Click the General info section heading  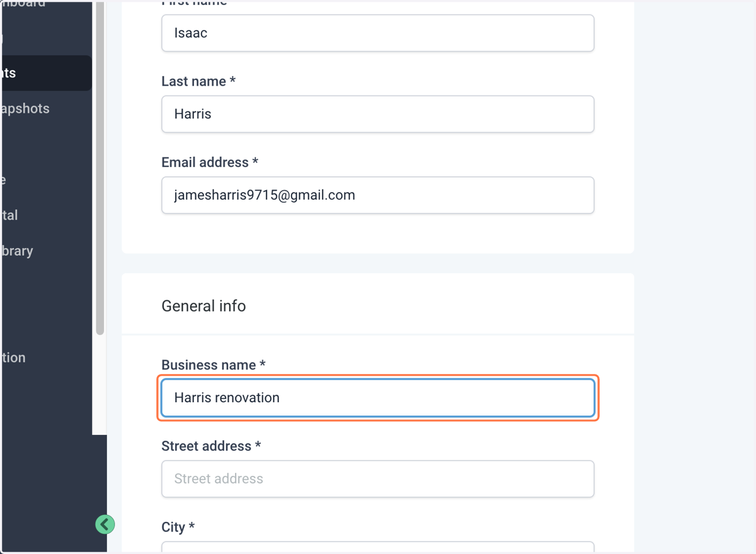click(x=203, y=306)
